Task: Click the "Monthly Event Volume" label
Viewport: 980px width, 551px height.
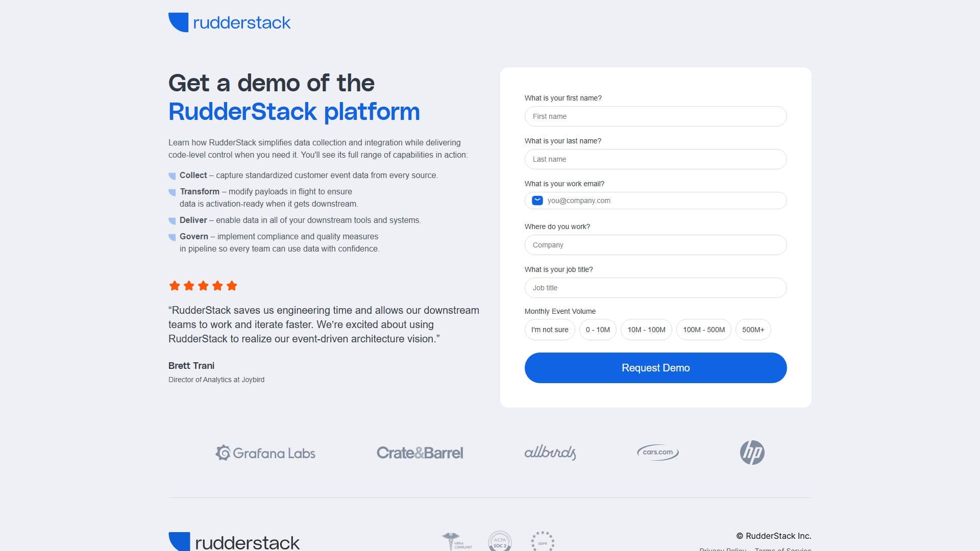Action: pyautogui.click(x=560, y=311)
